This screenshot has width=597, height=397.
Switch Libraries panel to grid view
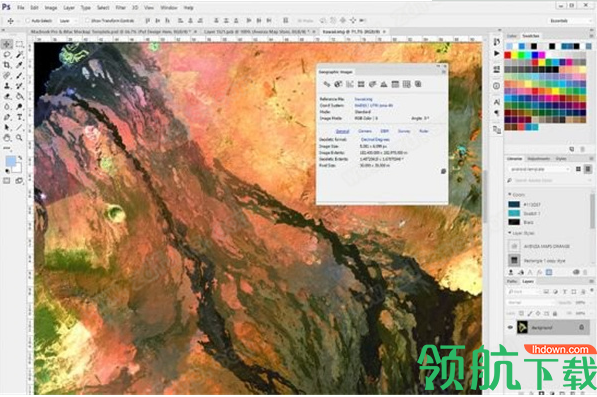[x=578, y=169]
